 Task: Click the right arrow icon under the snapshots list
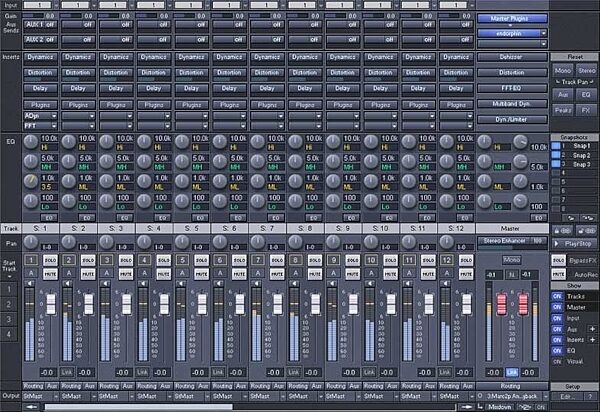(x=588, y=218)
